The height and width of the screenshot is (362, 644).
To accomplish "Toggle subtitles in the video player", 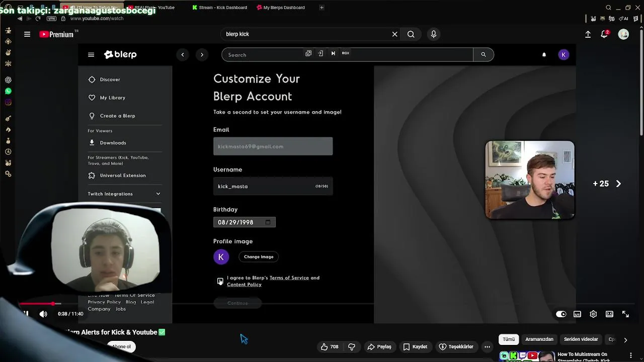I will pos(577,314).
